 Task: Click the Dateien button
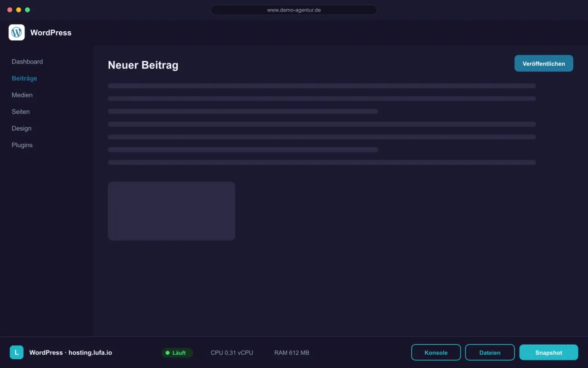tap(490, 352)
